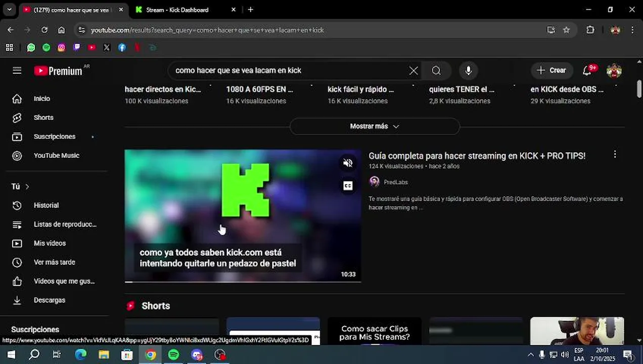Open Listas de reproducción in sidebar

pyautogui.click(x=65, y=224)
